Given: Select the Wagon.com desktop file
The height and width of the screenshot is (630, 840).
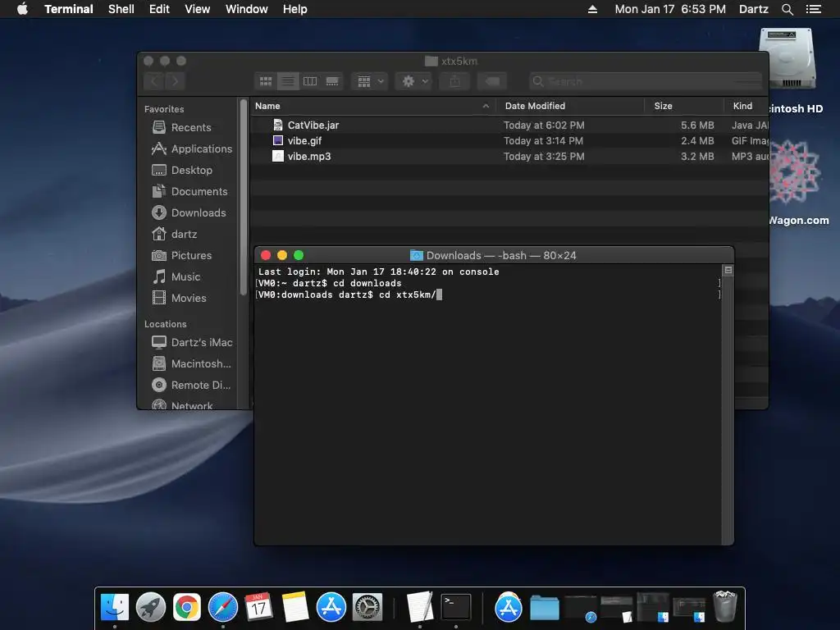Looking at the screenshot, I should [794, 171].
